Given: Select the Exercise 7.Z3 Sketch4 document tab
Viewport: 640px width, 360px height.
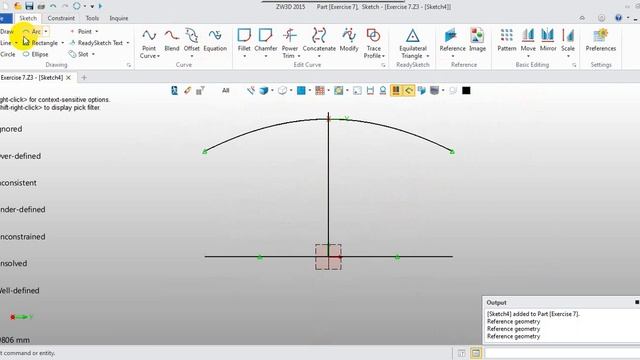Looking at the screenshot, I should [x=31, y=78].
